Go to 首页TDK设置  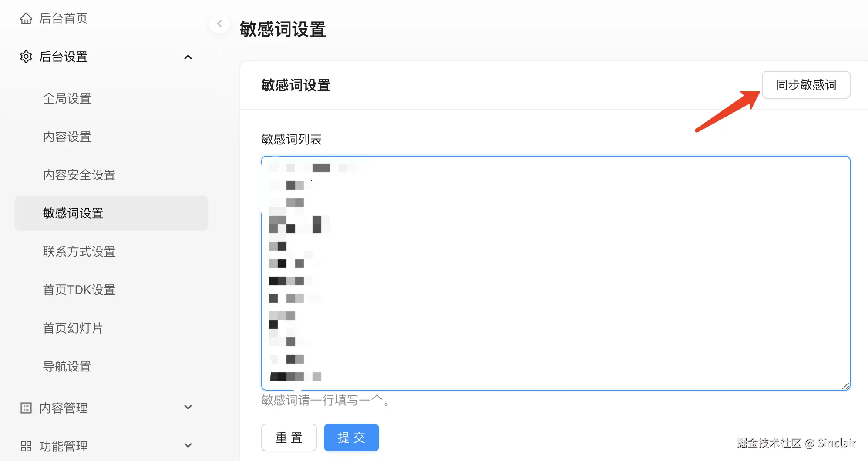pos(79,290)
